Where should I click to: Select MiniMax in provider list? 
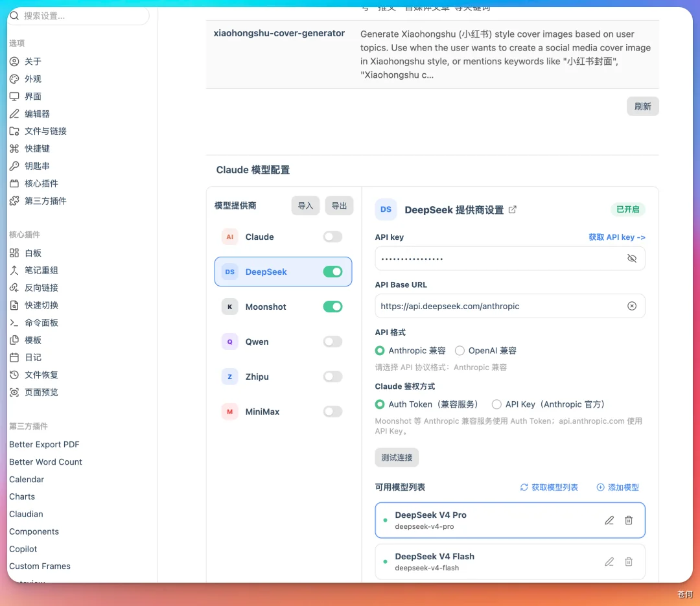coord(283,412)
